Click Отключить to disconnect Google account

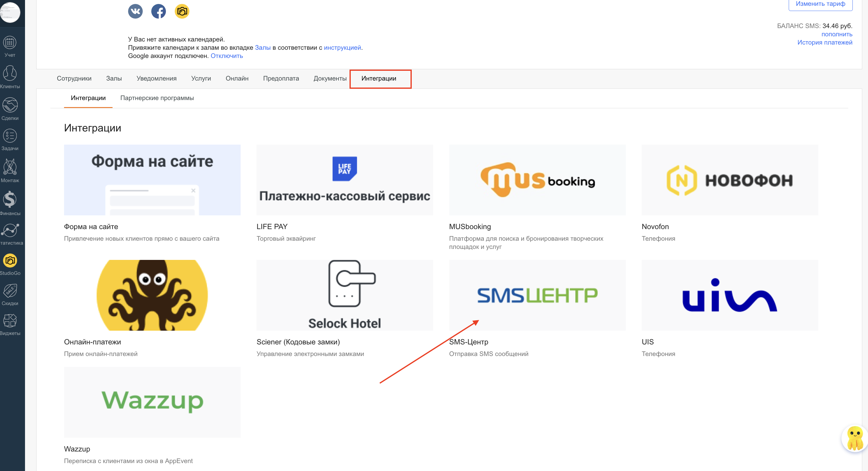tap(226, 56)
